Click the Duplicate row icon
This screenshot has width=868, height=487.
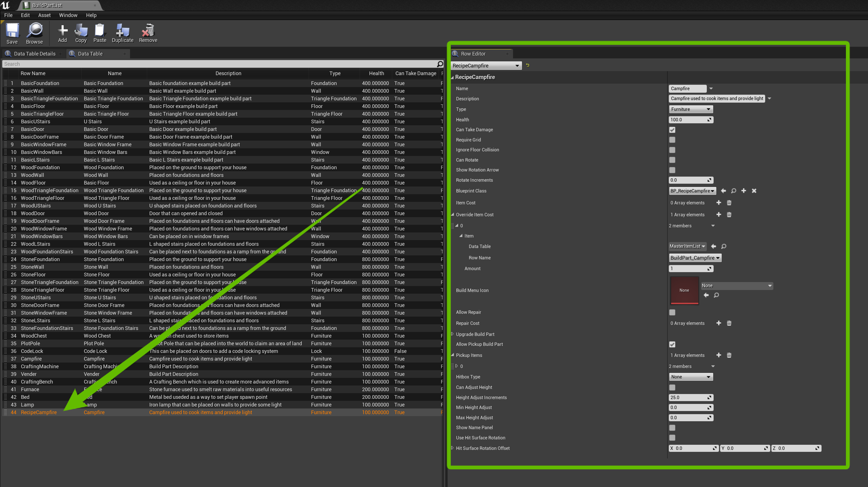(122, 31)
